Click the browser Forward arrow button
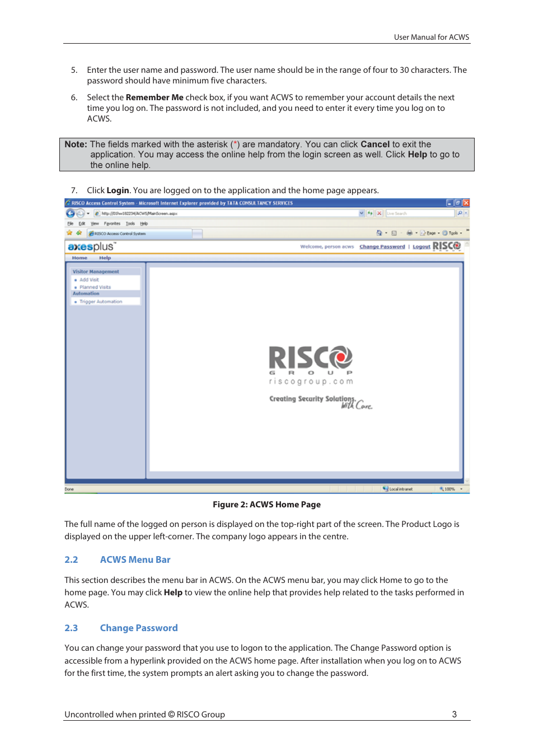 coord(80,213)
